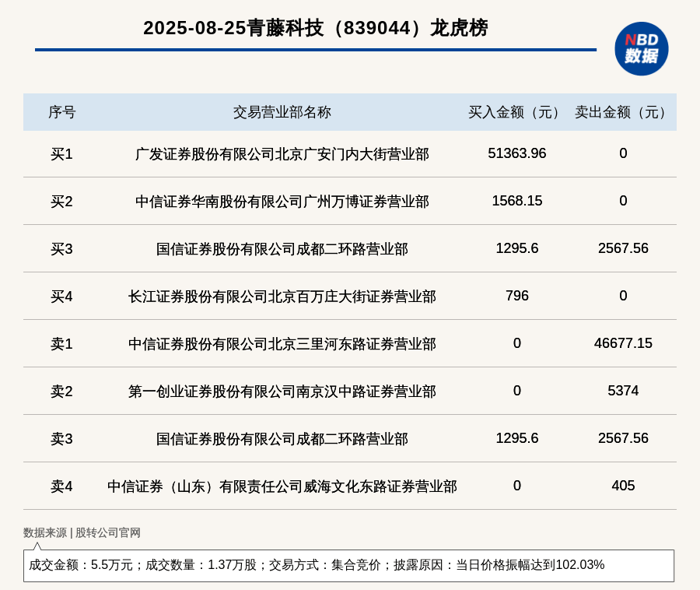Select the 卖1 row label
The image size is (700, 590).
pos(61,344)
